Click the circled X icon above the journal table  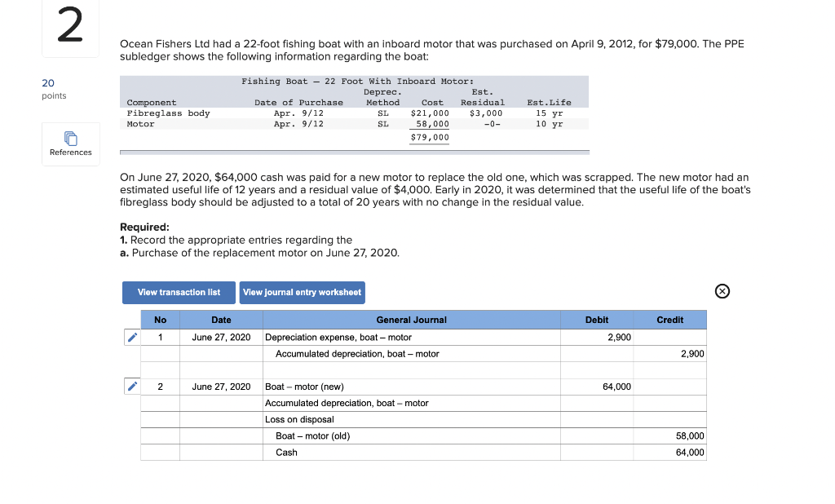click(x=722, y=290)
